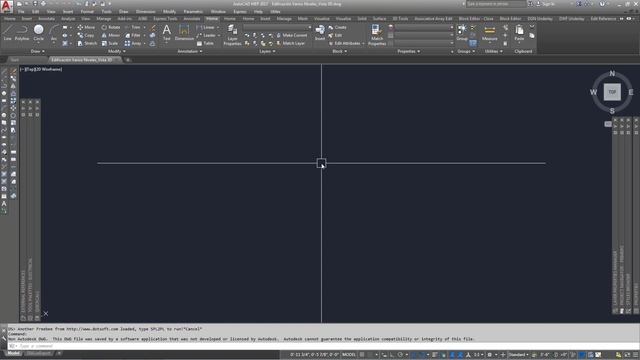640x360 pixels.
Task: Click the Group icon
Action: coord(462,32)
